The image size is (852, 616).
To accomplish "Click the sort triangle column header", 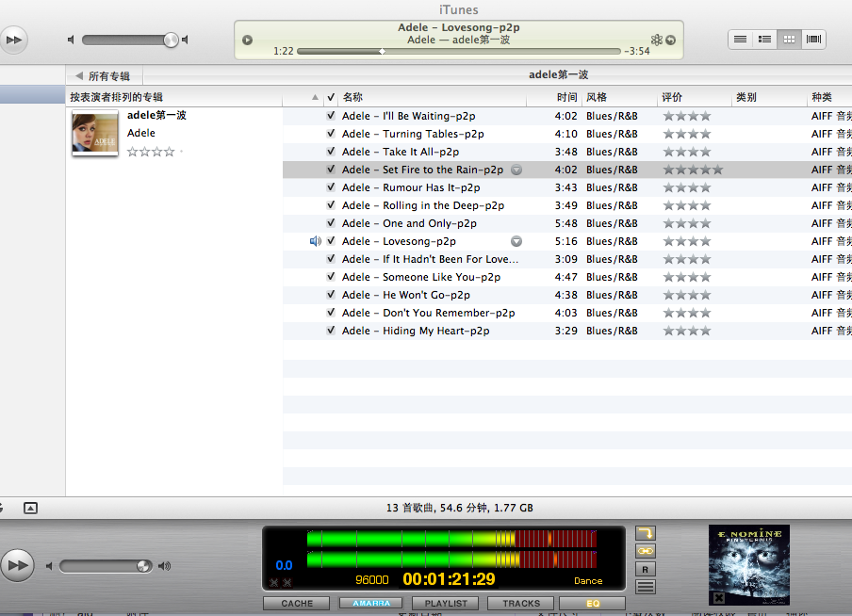I will pos(315,97).
